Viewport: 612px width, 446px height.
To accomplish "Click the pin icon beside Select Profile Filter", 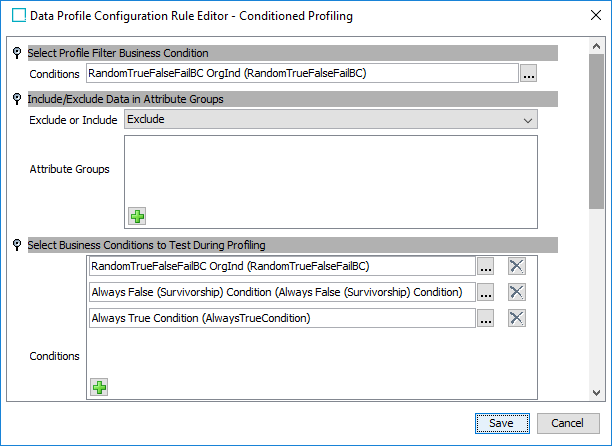I will (17, 53).
